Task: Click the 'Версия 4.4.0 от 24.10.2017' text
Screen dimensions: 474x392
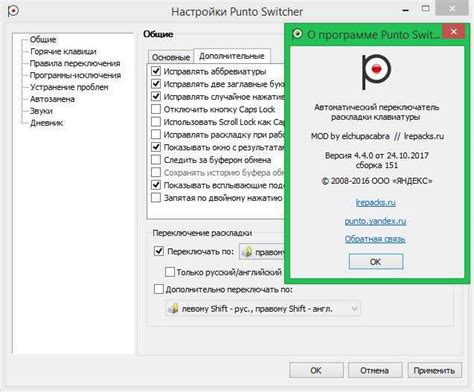Action: (377, 155)
